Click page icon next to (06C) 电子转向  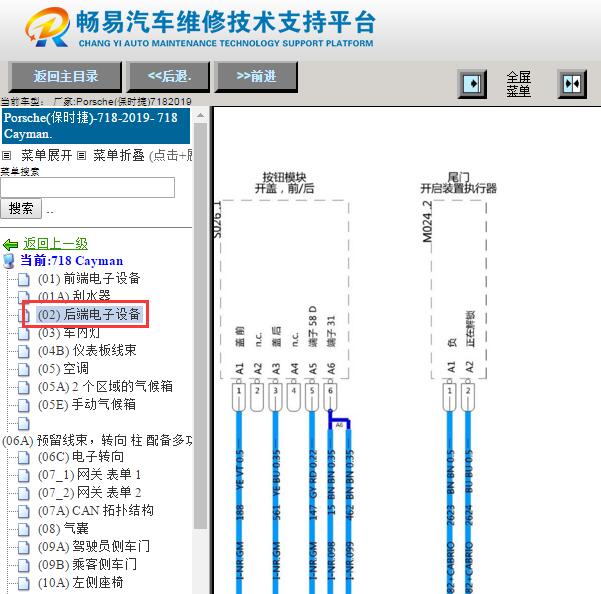[x=23, y=458]
